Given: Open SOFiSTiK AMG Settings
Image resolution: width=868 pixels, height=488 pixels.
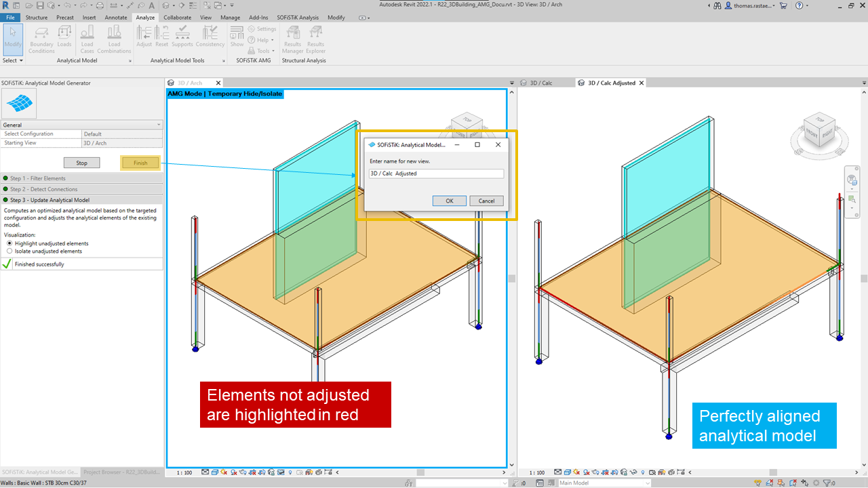Looking at the screenshot, I should [x=262, y=29].
